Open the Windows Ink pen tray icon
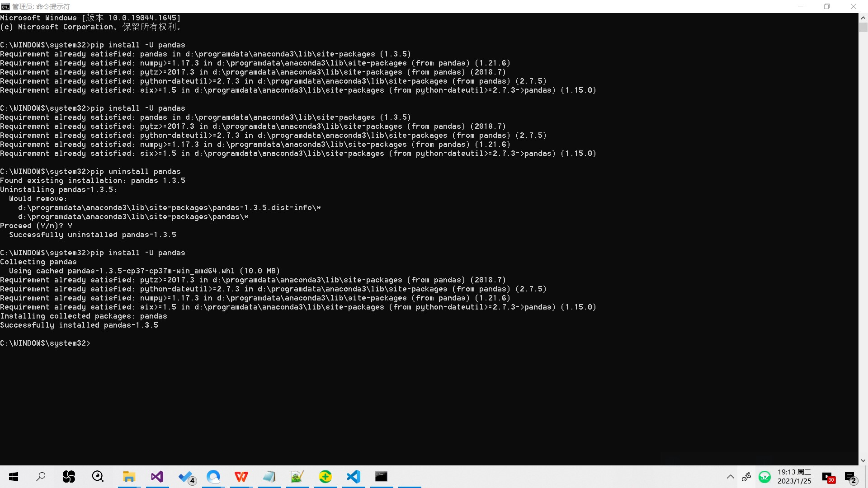 [x=746, y=477]
